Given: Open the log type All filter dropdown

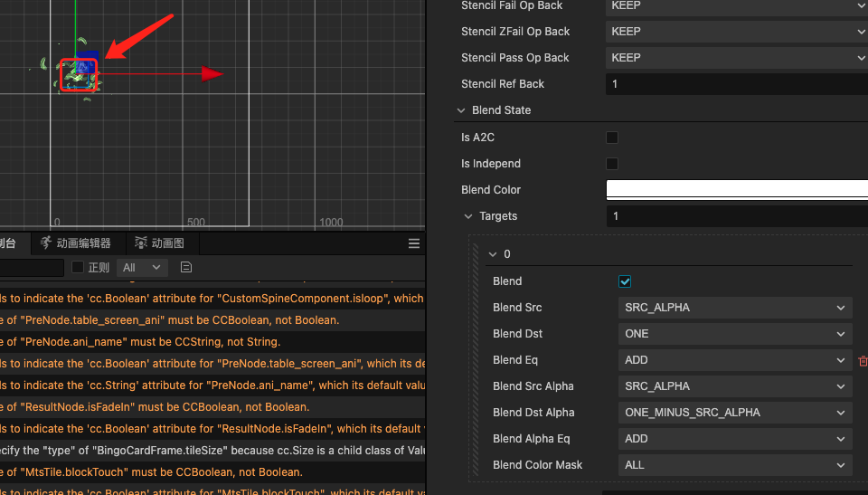Looking at the screenshot, I should tap(142, 268).
